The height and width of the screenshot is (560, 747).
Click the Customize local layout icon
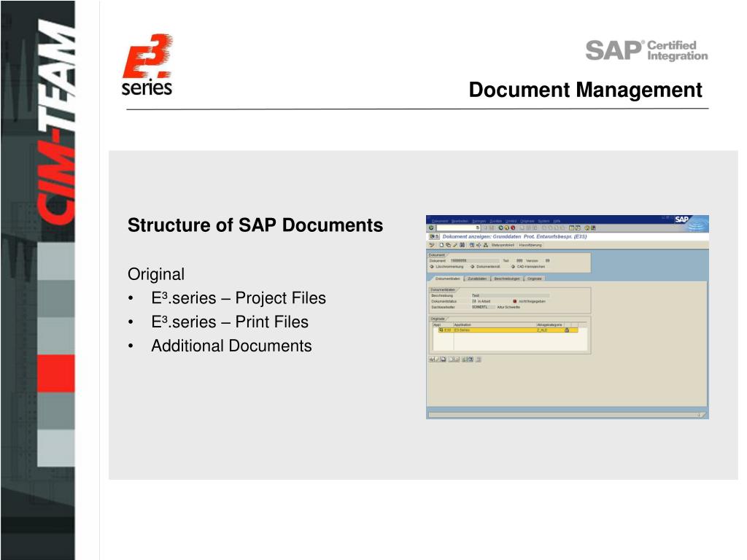pos(593,228)
